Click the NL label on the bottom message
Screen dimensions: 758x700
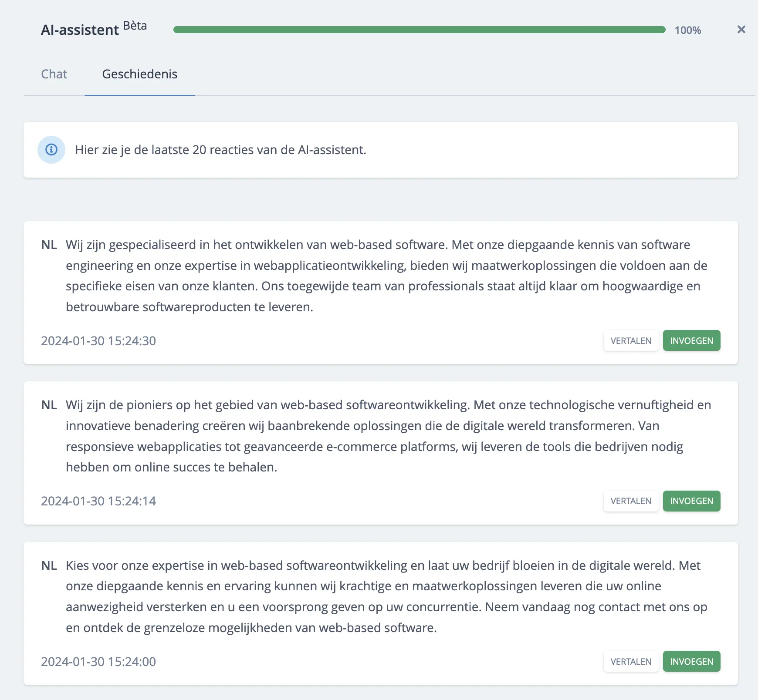[x=49, y=566]
